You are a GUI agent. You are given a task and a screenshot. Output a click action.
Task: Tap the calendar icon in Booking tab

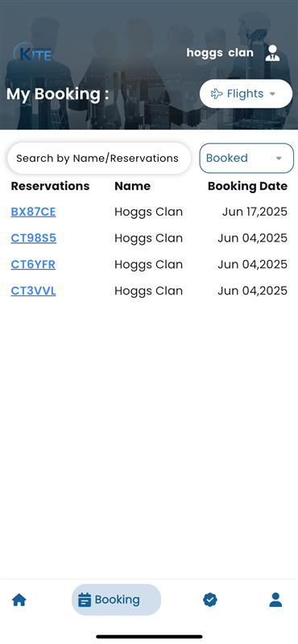pos(85,600)
